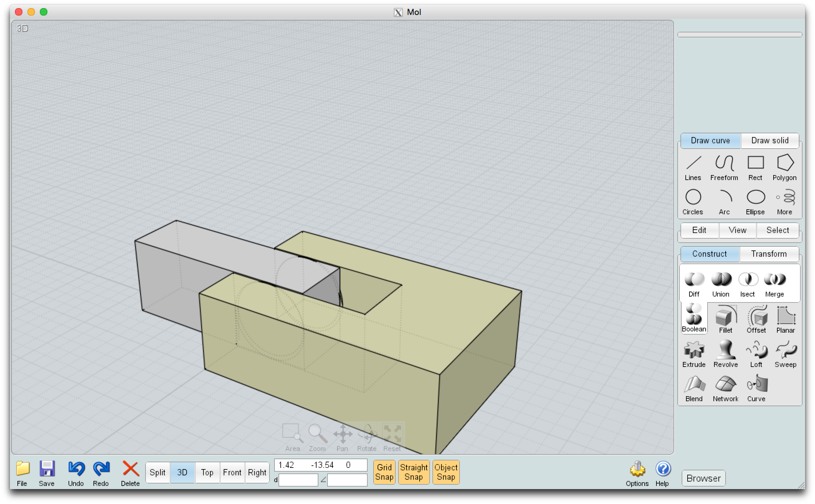This screenshot has width=815, height=504.
Task: Click the Boolean tool icon
Action: [694, 318]
